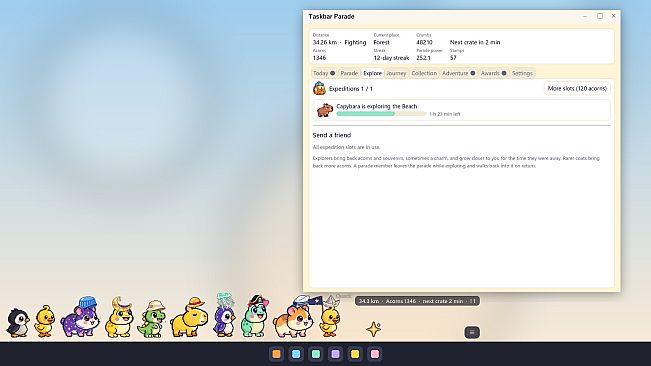Viewport: 651px width, 366px height.
Task: Click 'All expedition slots are in use' text
Action: point(346,147)
